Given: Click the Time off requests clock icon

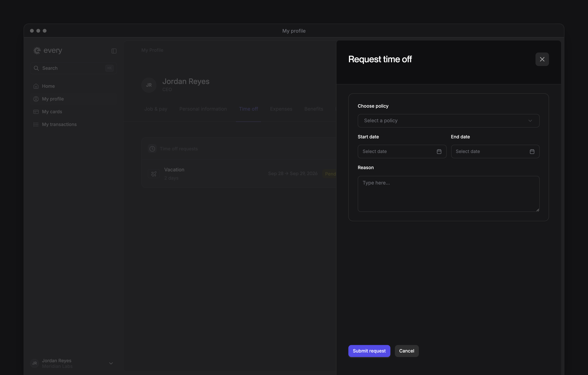Looking at the screenshot, I should pyautogui.click(x=152, y=149).
